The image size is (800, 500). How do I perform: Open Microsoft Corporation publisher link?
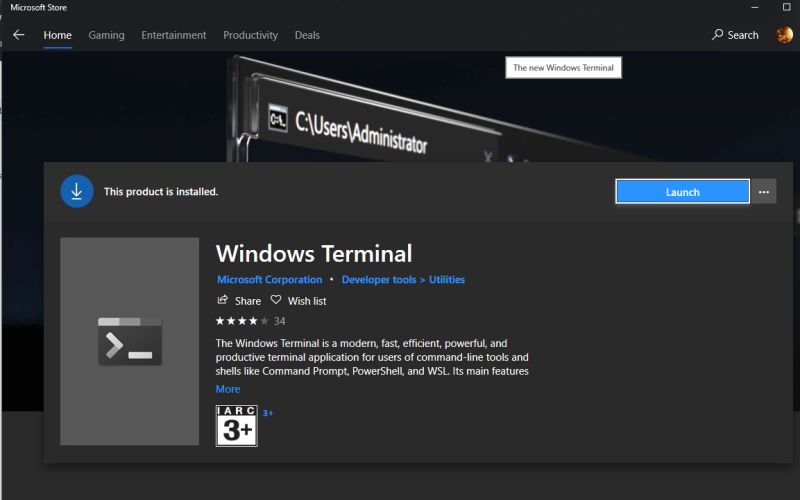pos(269,280)
